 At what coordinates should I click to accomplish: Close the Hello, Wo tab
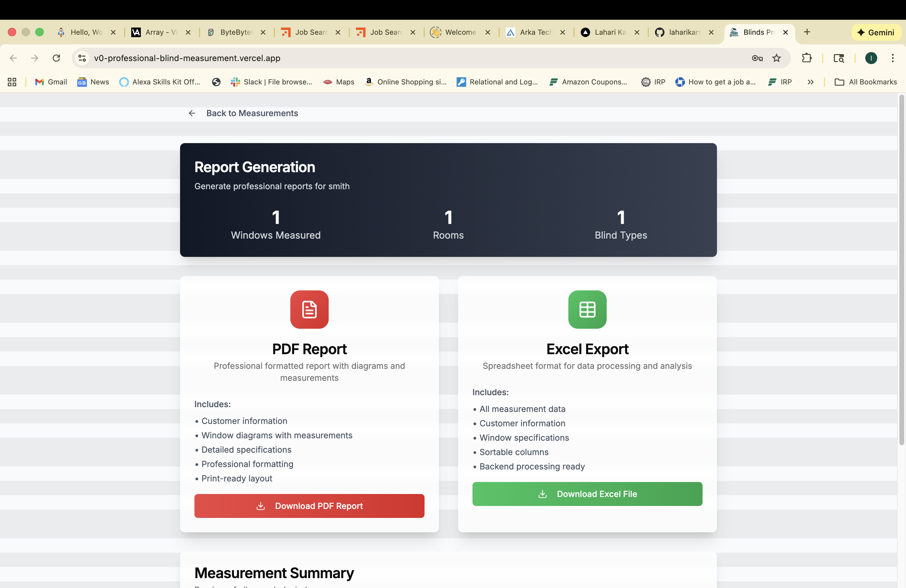(x=113, y=32)
